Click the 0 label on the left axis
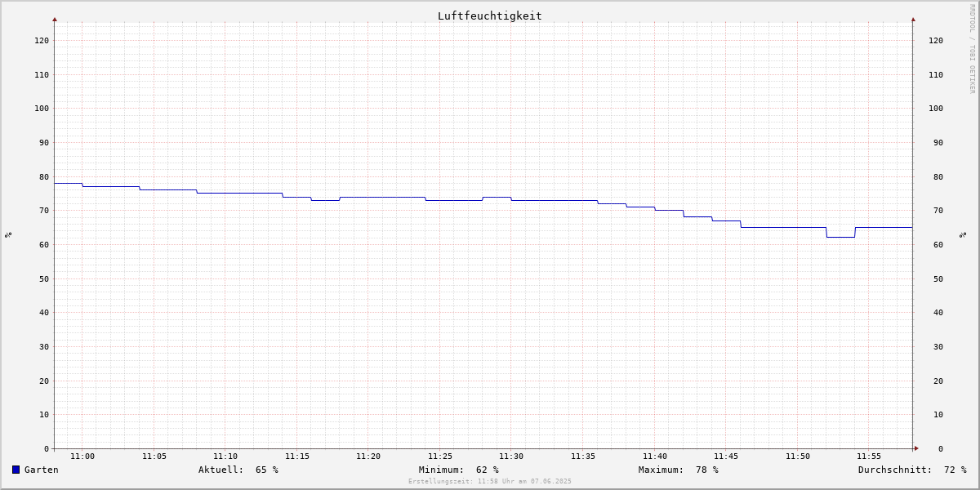Screen dimensions: 980x490 47,448
